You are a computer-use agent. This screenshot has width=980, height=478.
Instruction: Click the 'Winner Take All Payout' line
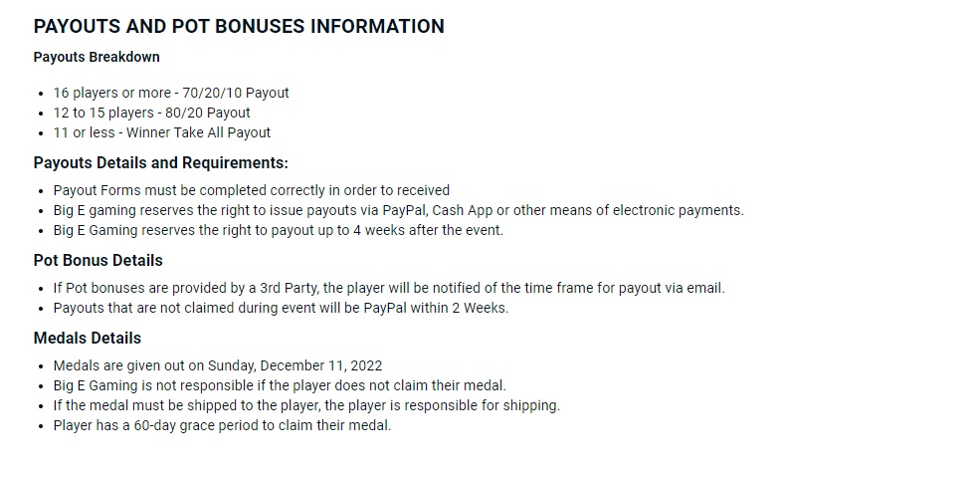[x=161, y=132]
